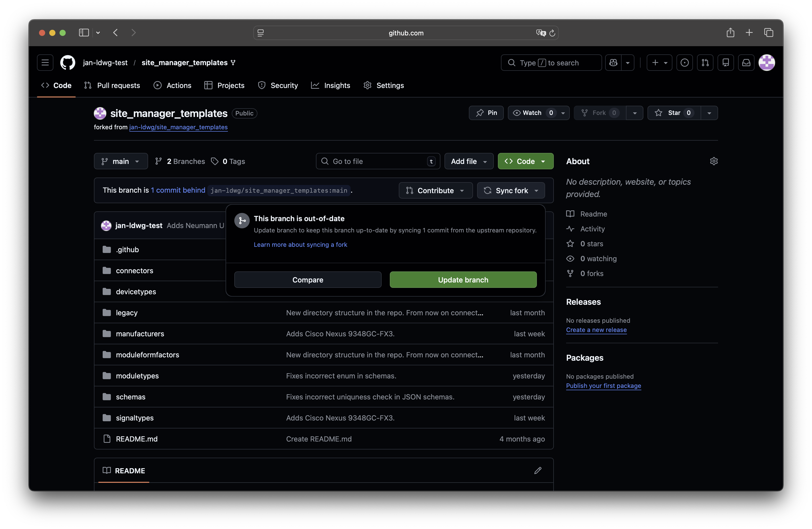Open the notifications inbox icon
Screen dimensions: 812x529
click(746, 62)
